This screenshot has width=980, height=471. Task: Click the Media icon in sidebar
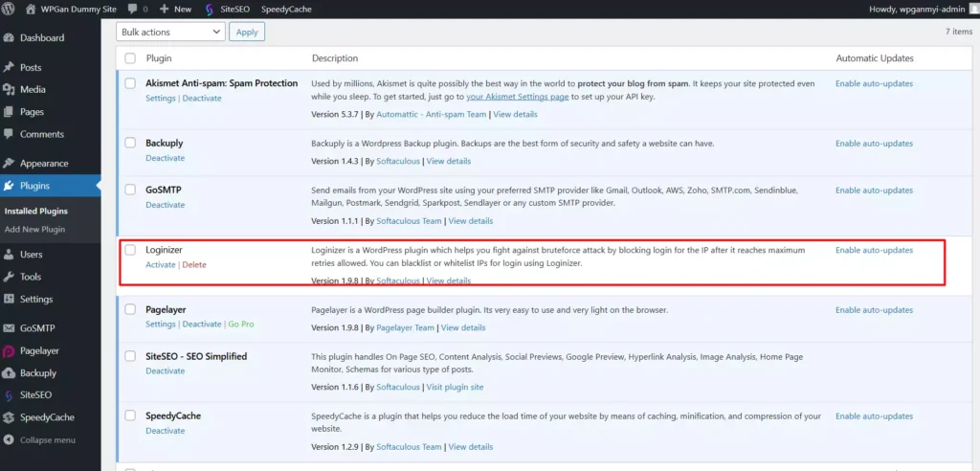9,89
